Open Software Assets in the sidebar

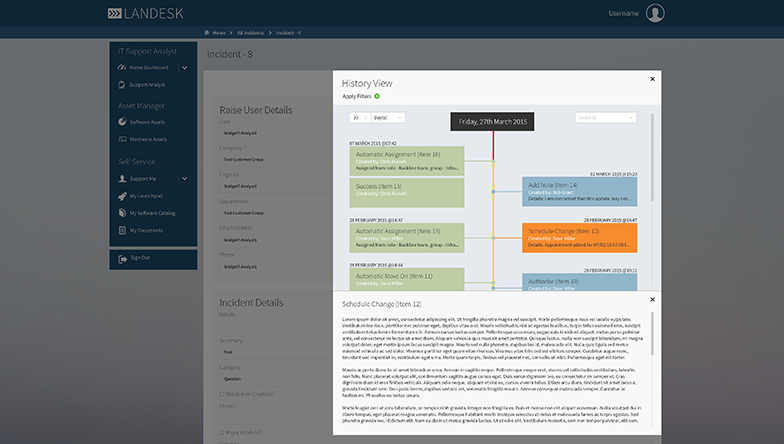148,122
